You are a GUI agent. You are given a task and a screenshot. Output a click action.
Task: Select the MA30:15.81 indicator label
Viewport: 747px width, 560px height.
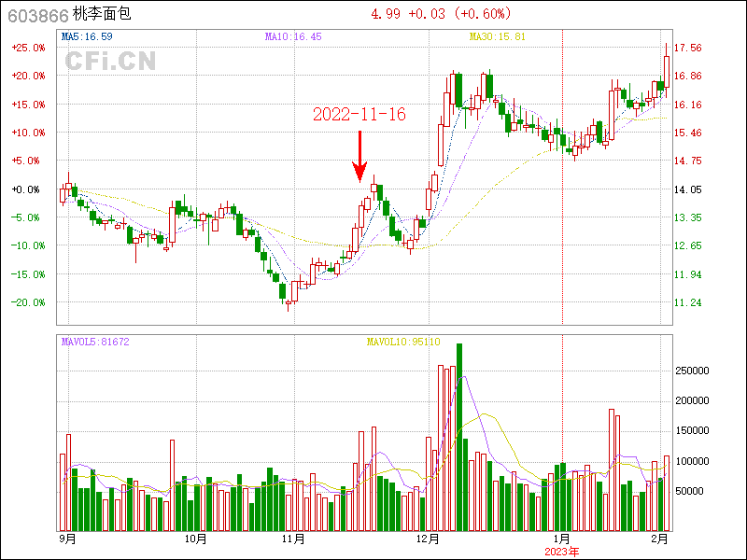pyautogui.click(x=497, y=36)
